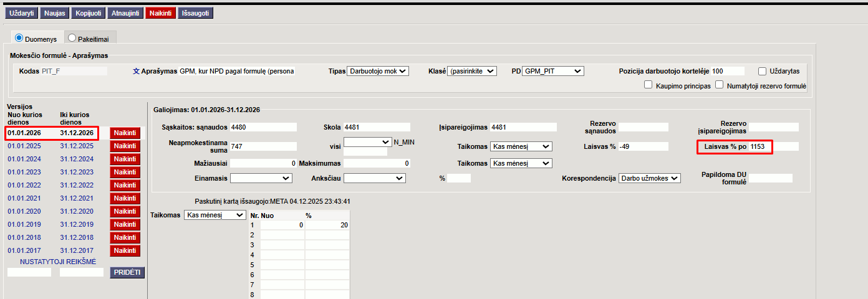Open the 01.01.2024 version link
The height and width of the screenshot is (299, 868).
pos(24,159)
